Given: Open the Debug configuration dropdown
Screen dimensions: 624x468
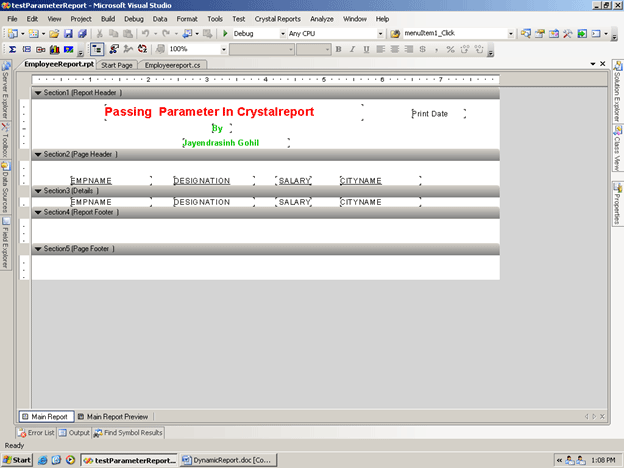Looking at the screenshot, I should point(283,34).
